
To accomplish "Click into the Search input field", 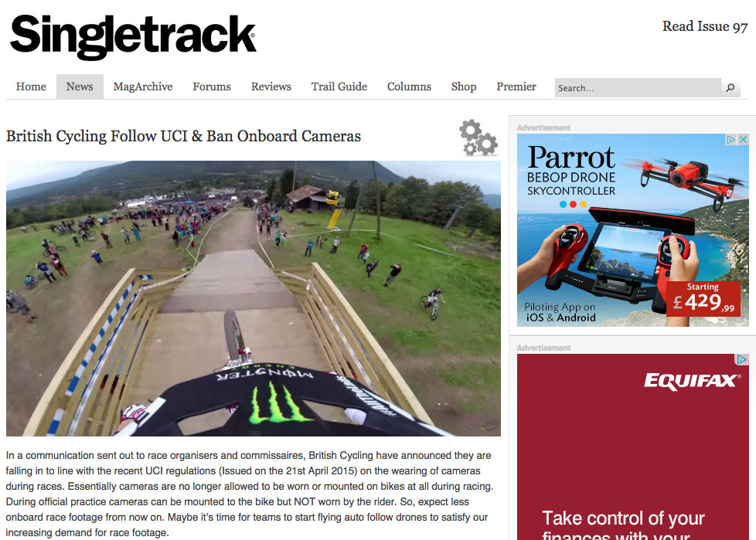I will [638, 87].
